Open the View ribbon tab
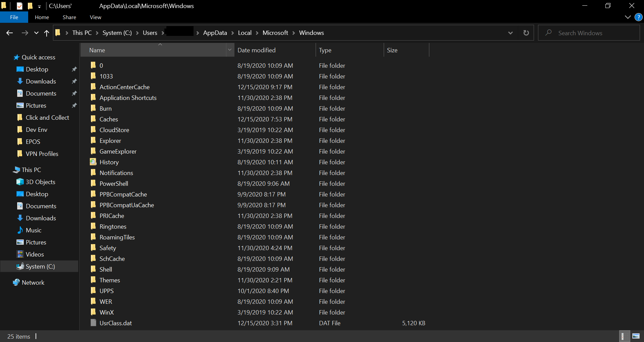The image size is (644, 342). (96, 17)
